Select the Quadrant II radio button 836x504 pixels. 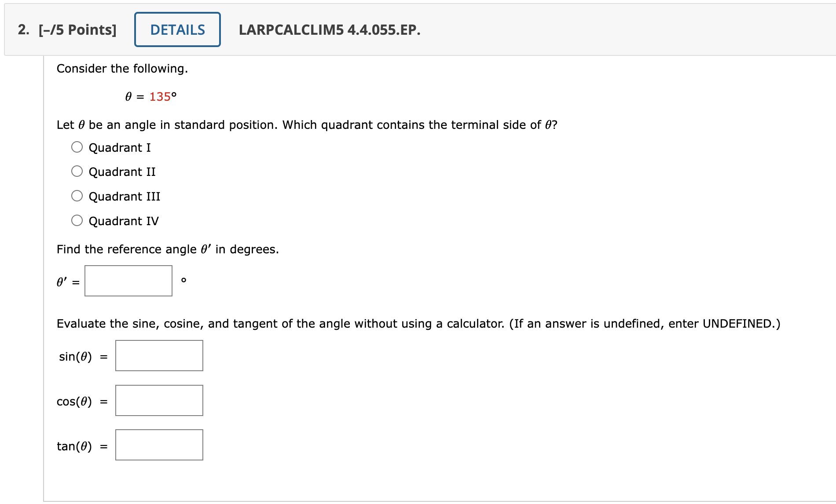[77, 172]
